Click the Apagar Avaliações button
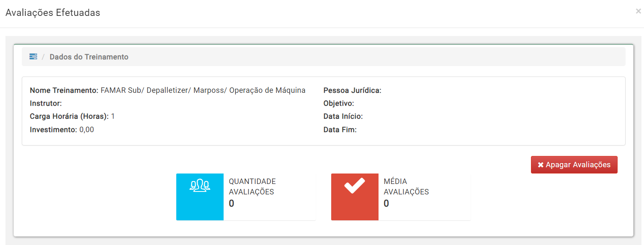The image size is (644, 245). 574,165
